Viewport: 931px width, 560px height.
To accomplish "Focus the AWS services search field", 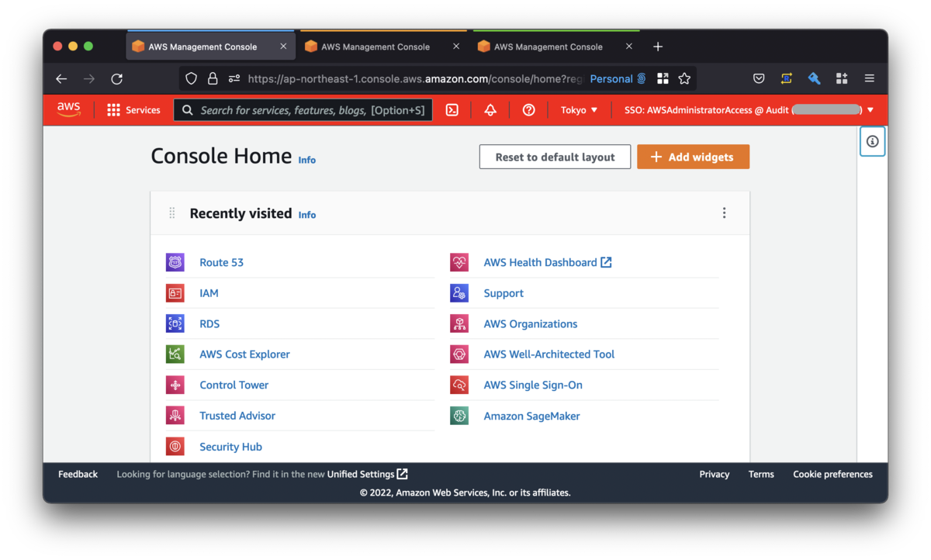I will 303,110.
